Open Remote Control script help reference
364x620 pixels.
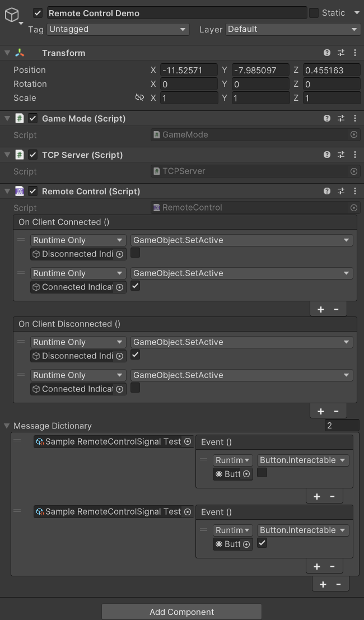coord(327,191)
